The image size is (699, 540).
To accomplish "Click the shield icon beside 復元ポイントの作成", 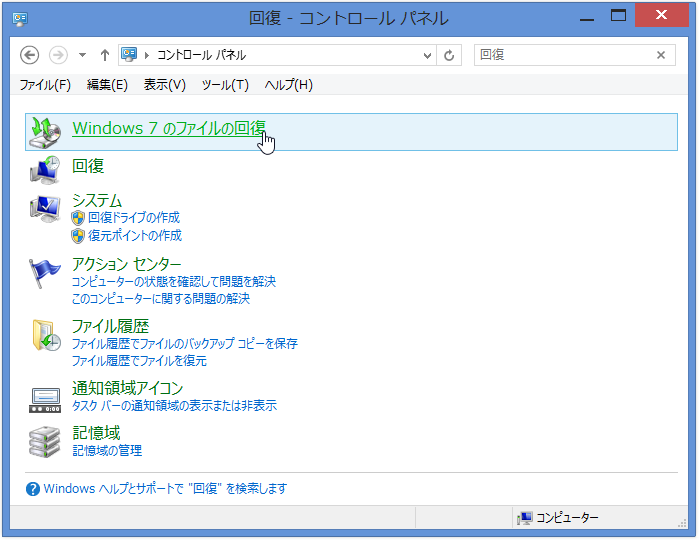I will pyautogui.click(x=78, y=236).
